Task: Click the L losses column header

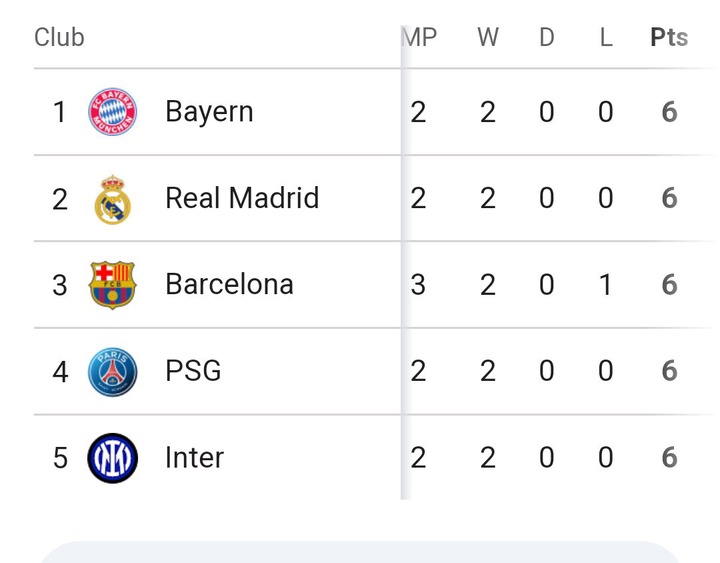Action: (x=606, y=38)
